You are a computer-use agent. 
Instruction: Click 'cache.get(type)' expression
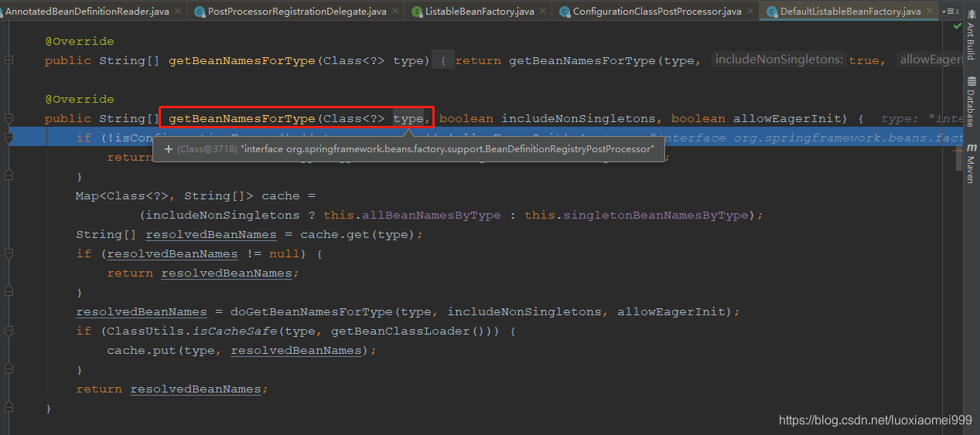point(358,234)
